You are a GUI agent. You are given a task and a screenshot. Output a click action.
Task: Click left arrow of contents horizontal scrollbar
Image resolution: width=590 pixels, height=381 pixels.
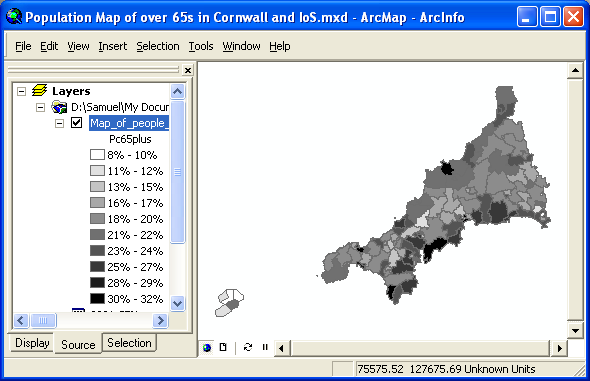coord(21,321)
